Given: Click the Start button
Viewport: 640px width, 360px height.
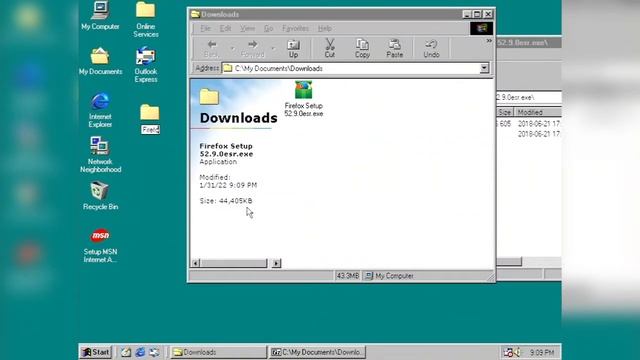Looking at the screenshot, I should (96, 352).
